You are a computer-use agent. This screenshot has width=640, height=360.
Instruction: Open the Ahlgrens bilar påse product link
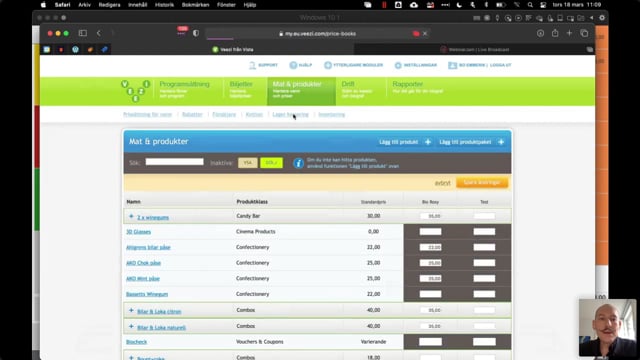148,247
